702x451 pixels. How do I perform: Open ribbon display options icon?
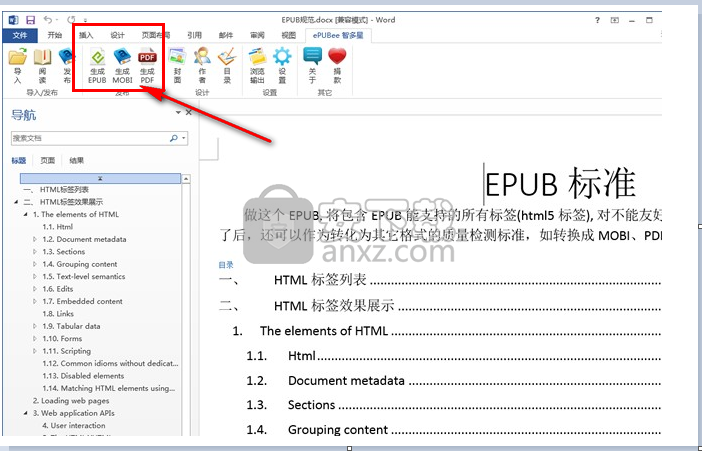pos(615,20)
